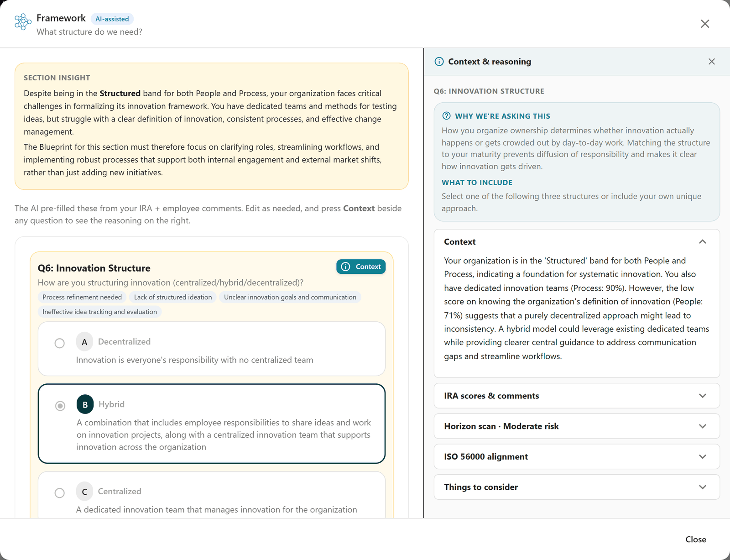This screenshot has height=560, width=730.
Task: Click the Ineffective idea tracking and evaluation tag
Action: click(x=100, y=312)
